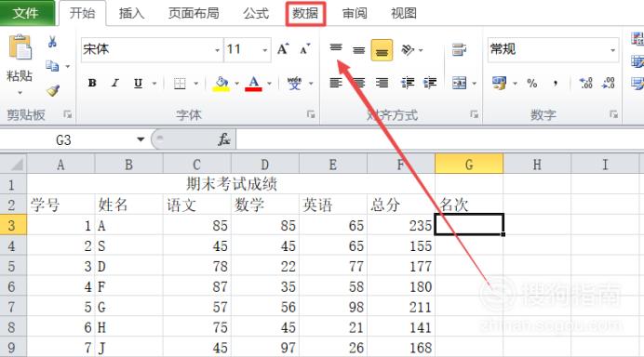Click the Copy icon

point(52,66)
